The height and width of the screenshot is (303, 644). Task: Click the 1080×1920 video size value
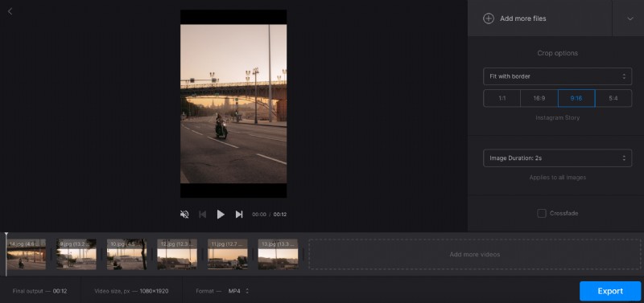coord(154,291)
